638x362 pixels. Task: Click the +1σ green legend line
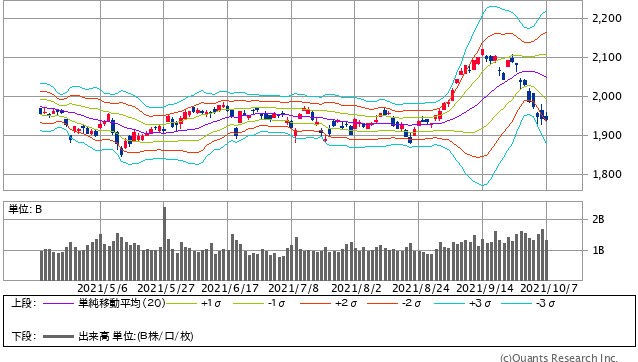pos(182,303)
